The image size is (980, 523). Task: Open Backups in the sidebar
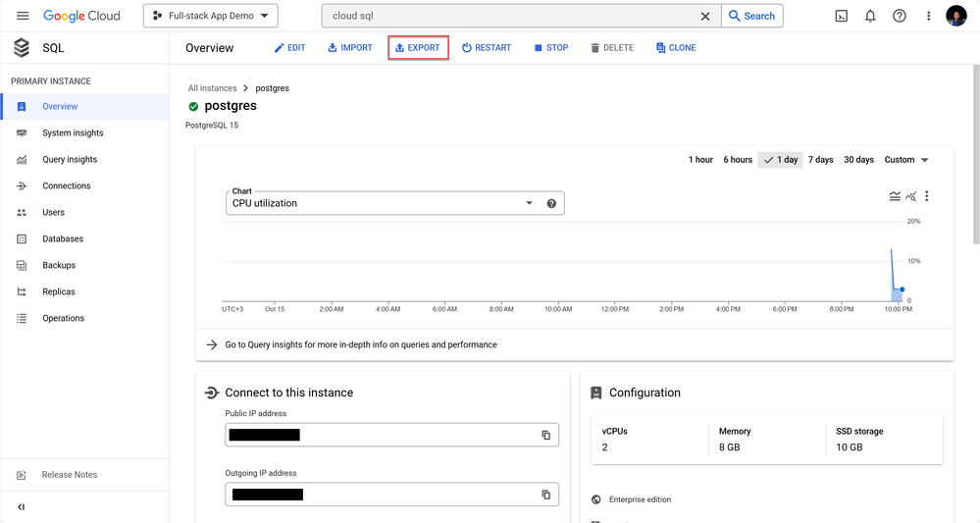(85, 265)
